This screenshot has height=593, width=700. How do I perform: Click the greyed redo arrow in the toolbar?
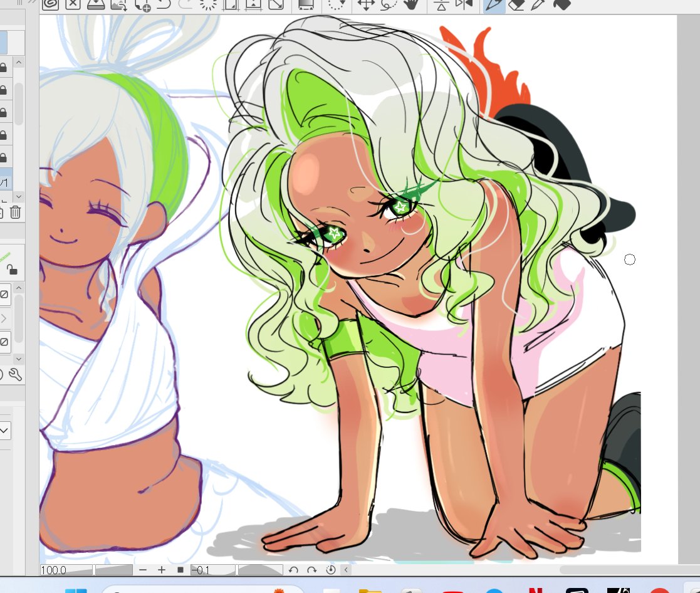185,4
